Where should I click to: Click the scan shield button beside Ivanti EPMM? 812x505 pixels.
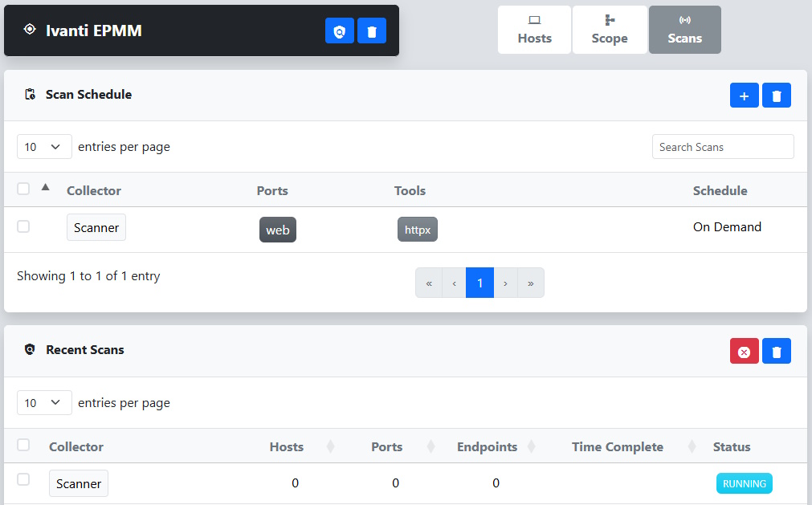coord(339,31)
